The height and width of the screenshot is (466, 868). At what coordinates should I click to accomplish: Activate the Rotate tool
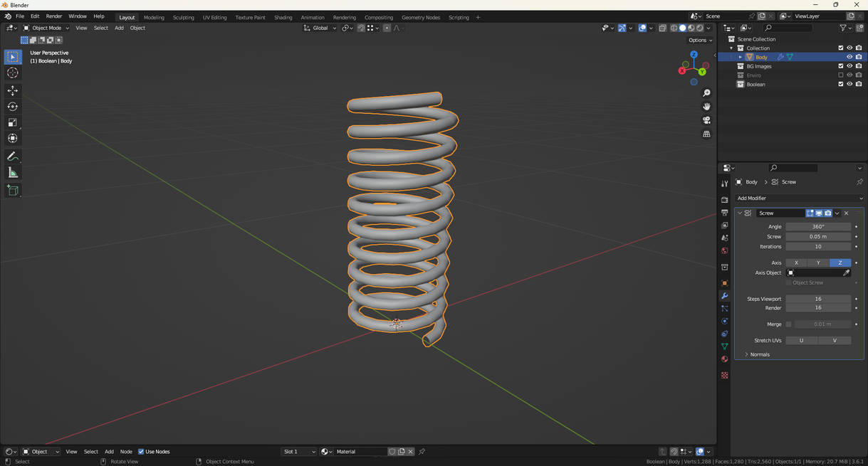(x=13, y=107)
